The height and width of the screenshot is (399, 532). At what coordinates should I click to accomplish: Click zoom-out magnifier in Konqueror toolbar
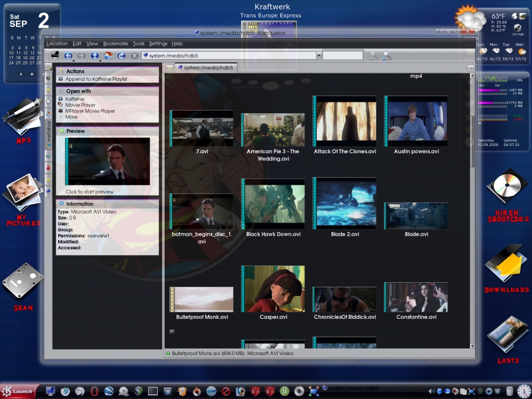pos(387,56)
